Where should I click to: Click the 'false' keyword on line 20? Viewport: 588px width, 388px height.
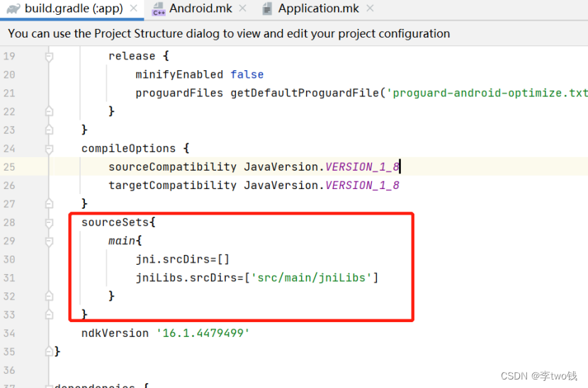tap(247, 74)
